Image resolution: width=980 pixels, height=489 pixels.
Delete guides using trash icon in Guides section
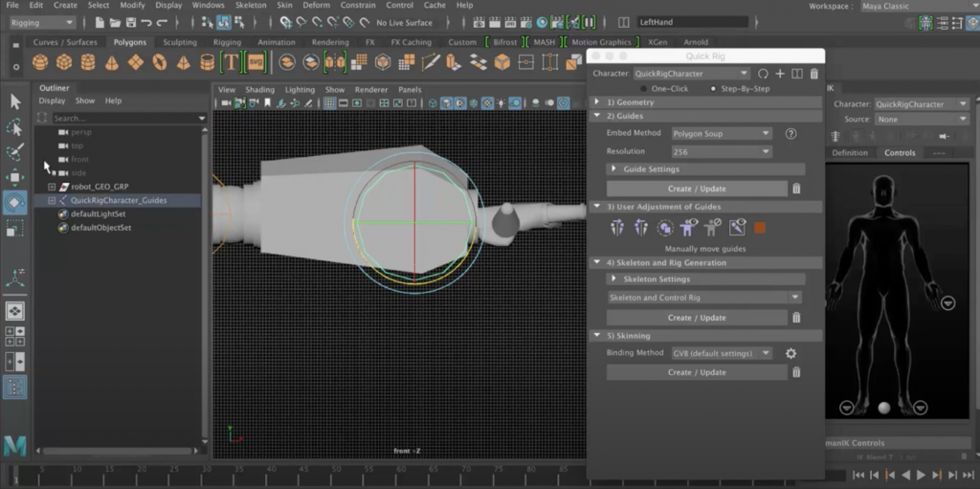click(x=796, y=189)
